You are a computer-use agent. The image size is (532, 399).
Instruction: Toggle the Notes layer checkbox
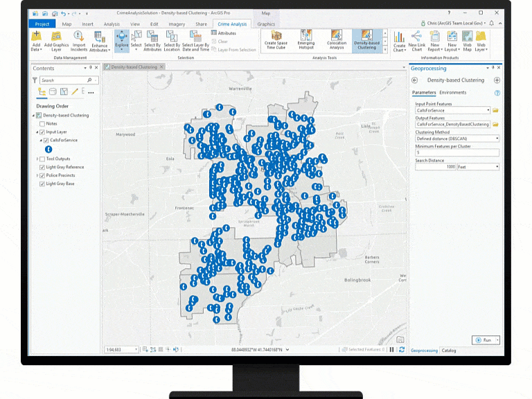42,124
